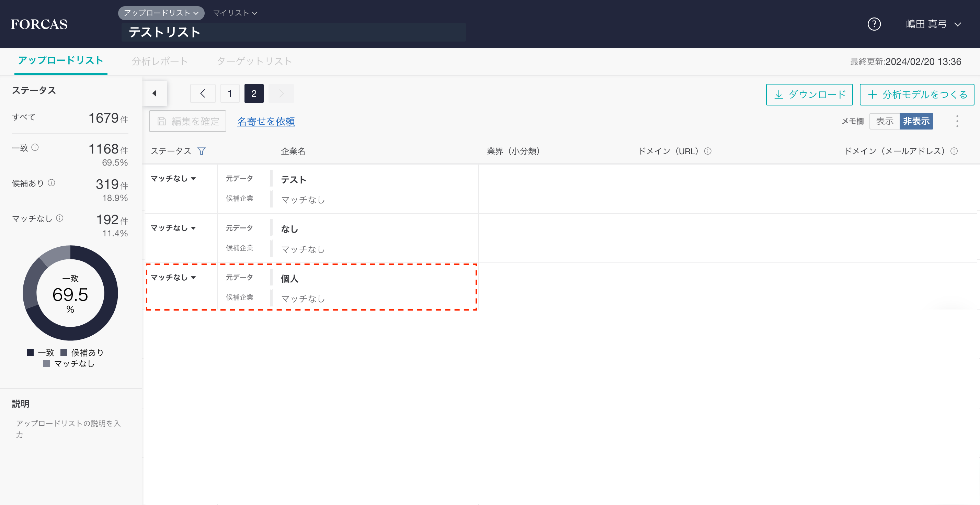Switch to the ターゲットリスト tab
Image resolution: width=980 pixels, height=505 pixels.
point(254,61)
